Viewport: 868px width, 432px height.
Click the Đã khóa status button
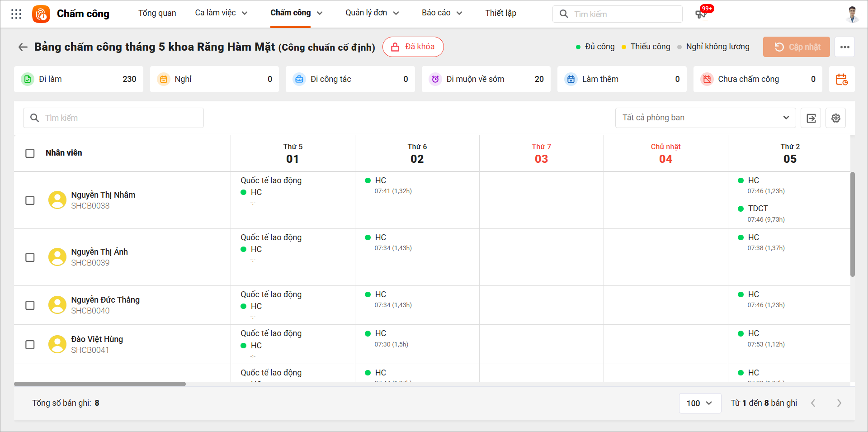[413, 47]
